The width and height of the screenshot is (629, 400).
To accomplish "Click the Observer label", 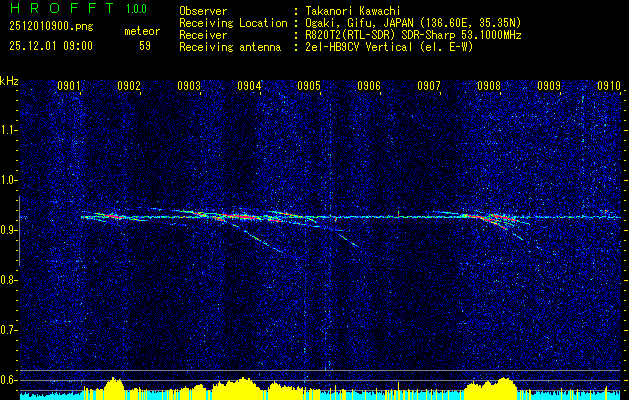I will pos(203,11).
